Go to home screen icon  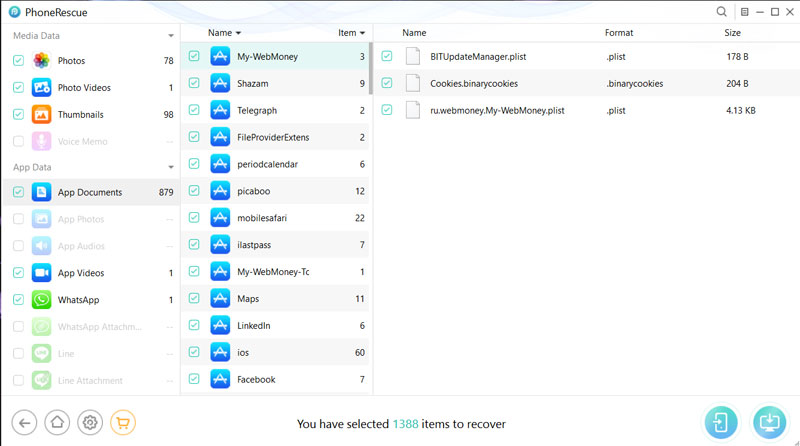click(58, 422)
